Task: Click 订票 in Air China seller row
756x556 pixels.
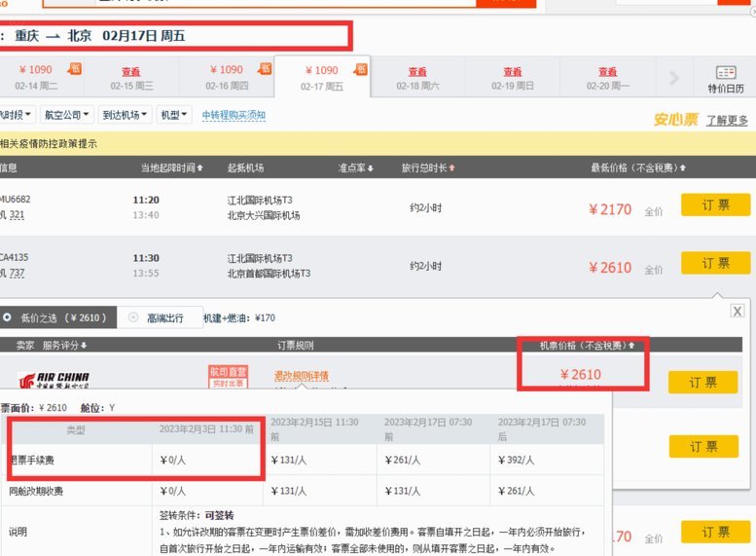Action: (702, 383)
